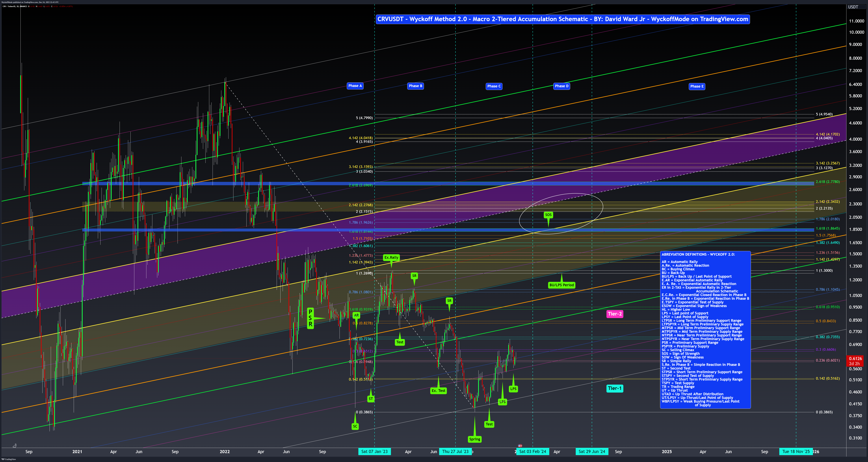Click the USDT currency label on price axis
Viewport: 868px width, 462px height.
click(x=853, y=7)
